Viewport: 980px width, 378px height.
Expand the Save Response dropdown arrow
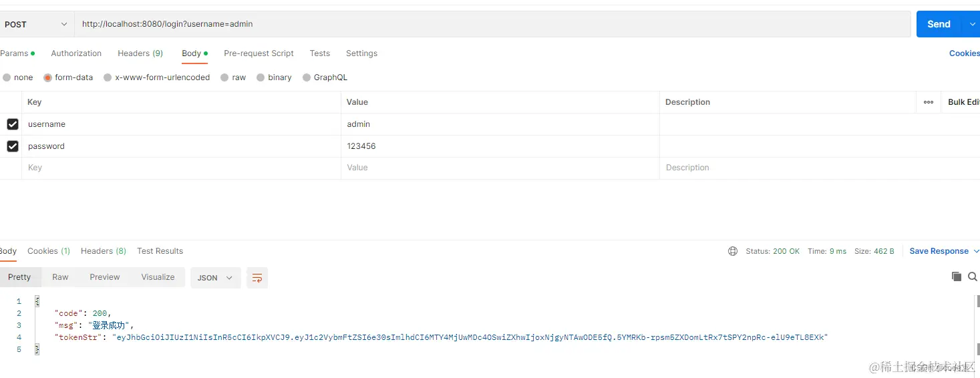coord(976,251)
